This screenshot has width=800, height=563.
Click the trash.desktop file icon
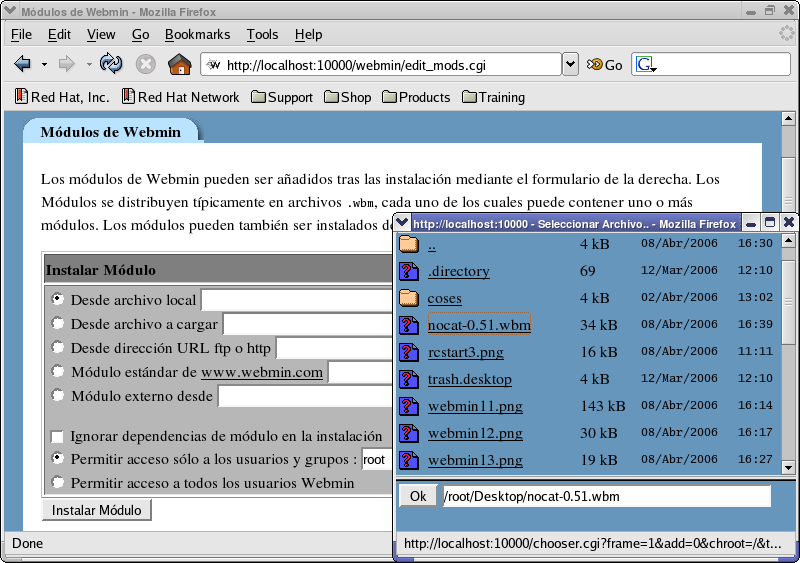pyautogui.click(x=409, y=379)
